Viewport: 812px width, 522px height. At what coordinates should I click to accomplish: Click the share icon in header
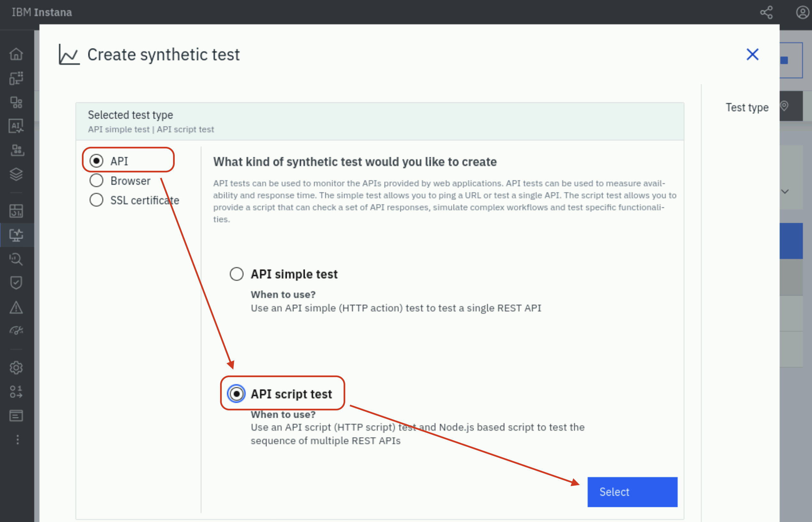click(x=766, y=12)
